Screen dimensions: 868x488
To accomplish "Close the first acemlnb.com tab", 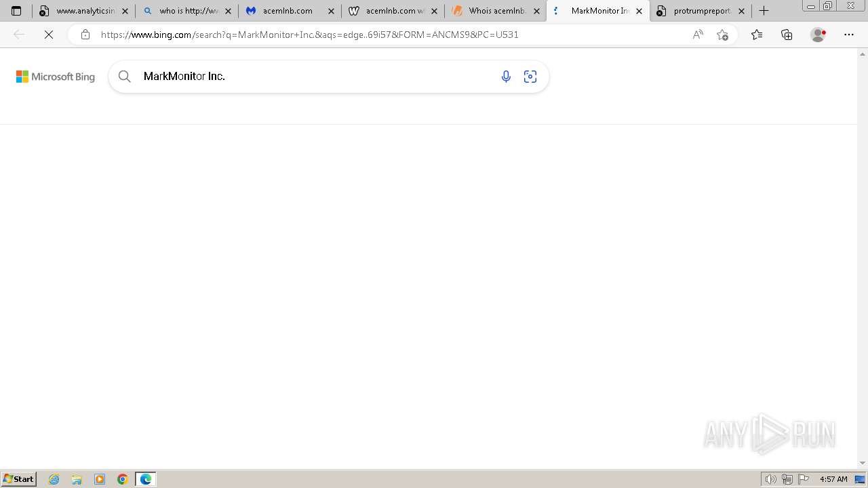I will [x=331, y=11].
